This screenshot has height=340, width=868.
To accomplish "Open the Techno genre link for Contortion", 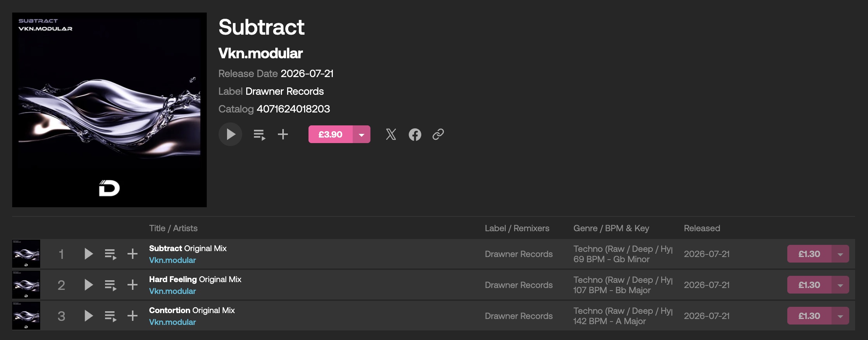I will [x=623, y=311].
